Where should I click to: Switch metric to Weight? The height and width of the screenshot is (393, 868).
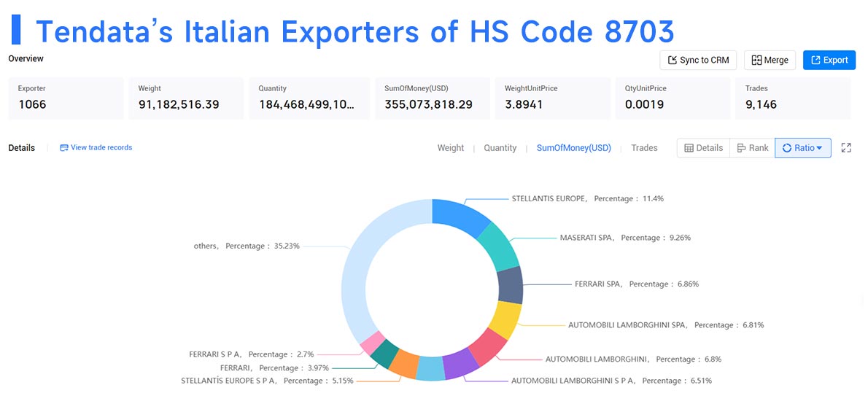451,148
